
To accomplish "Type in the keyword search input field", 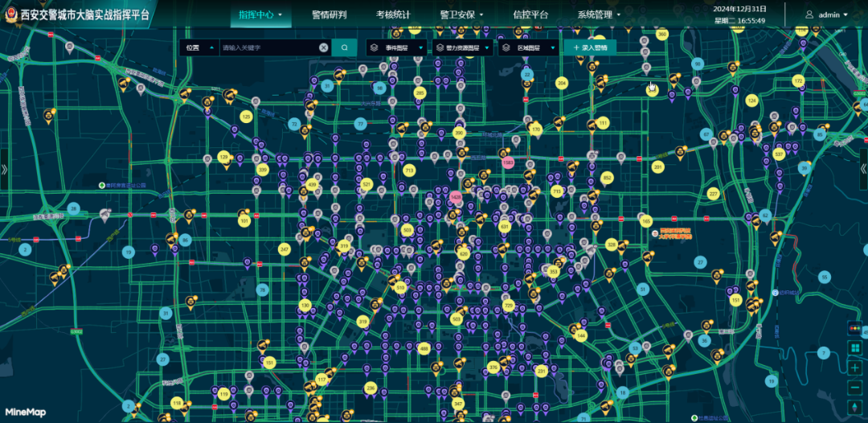I will pos(268,47).
